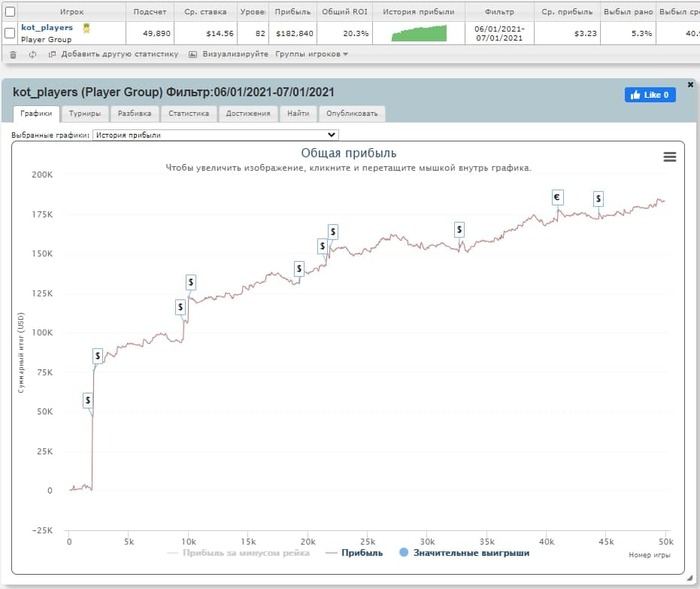This screenshot has height=589, width=700.
Task: Close the kot_players detail panel
Action: click(x=690, y=84)
